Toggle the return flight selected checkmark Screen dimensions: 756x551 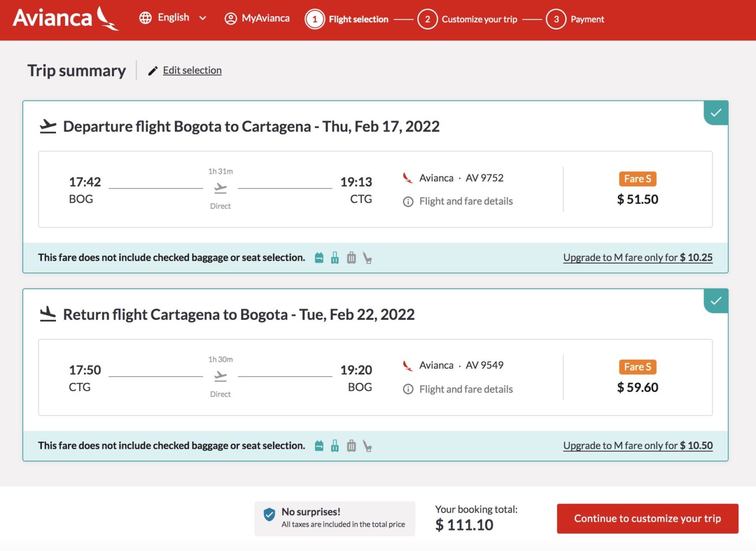pos(716,301)
